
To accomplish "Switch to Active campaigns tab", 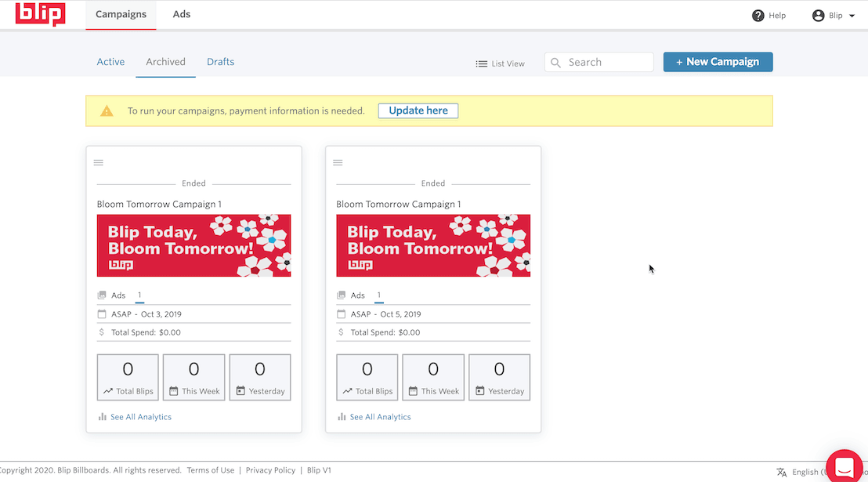I will point(110,62).
